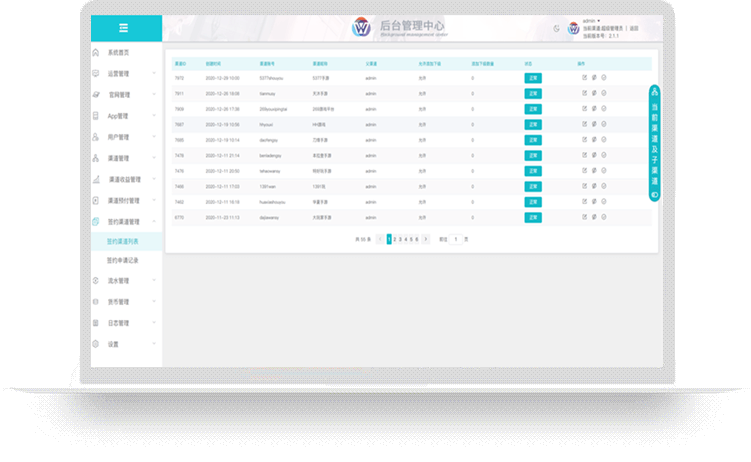Toggle the 正常 status button for row 7972
This screenshot has width=751, height=462.
532,77
